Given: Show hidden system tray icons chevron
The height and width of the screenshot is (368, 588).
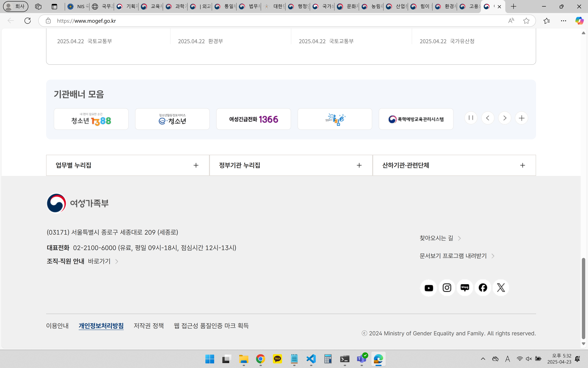Looking at the screenshot, I should click(483, 359).
